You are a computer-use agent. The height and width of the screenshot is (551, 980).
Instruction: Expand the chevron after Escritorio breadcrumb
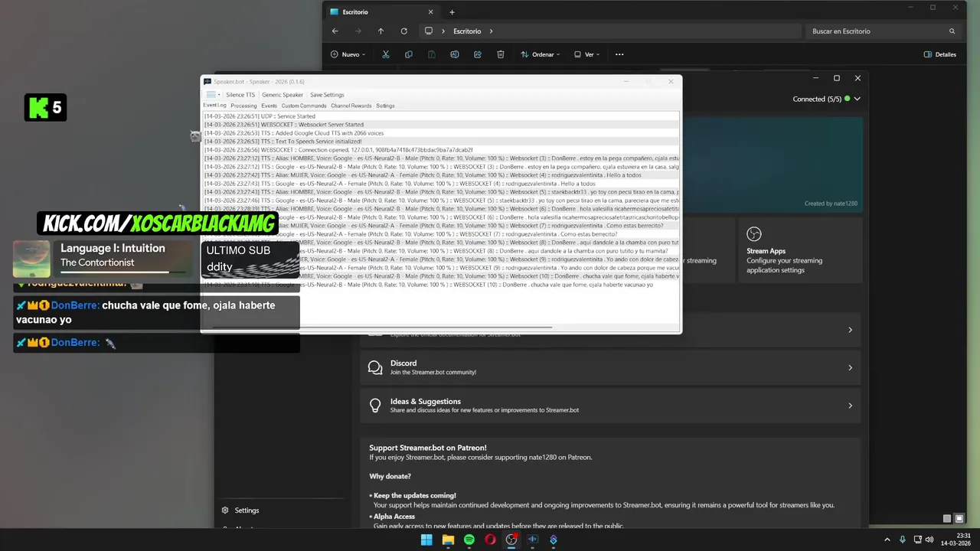click(492, 31)
